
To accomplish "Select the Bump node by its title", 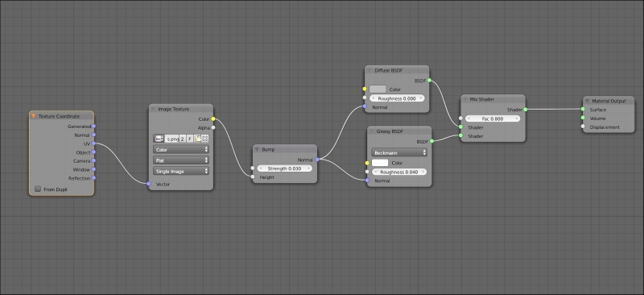I will coord(268,149).
